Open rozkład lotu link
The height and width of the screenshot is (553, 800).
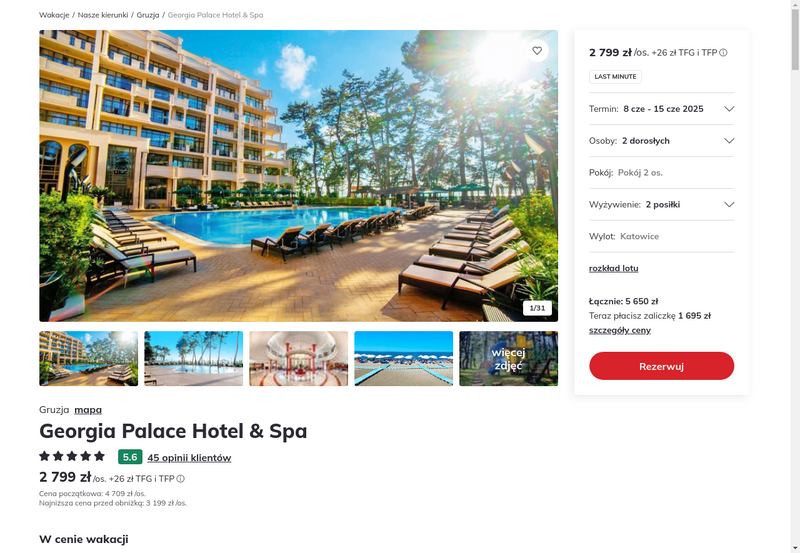[x=613, y=268]
